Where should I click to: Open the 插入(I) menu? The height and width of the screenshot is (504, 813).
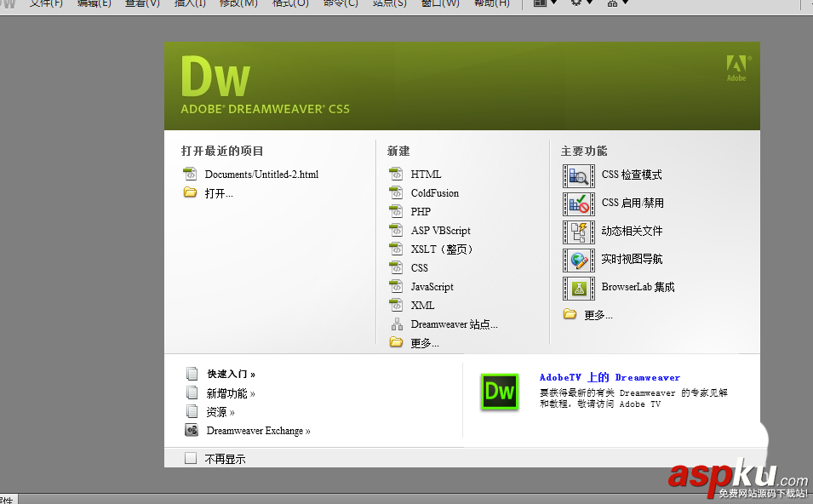190,3
